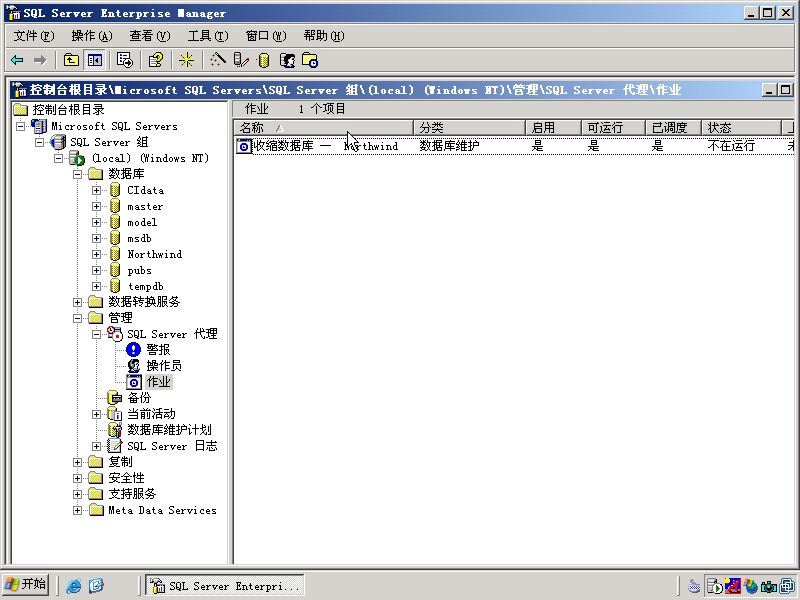
Task: Click the Export List toolbar icon
Action: (x=124, y=60)
